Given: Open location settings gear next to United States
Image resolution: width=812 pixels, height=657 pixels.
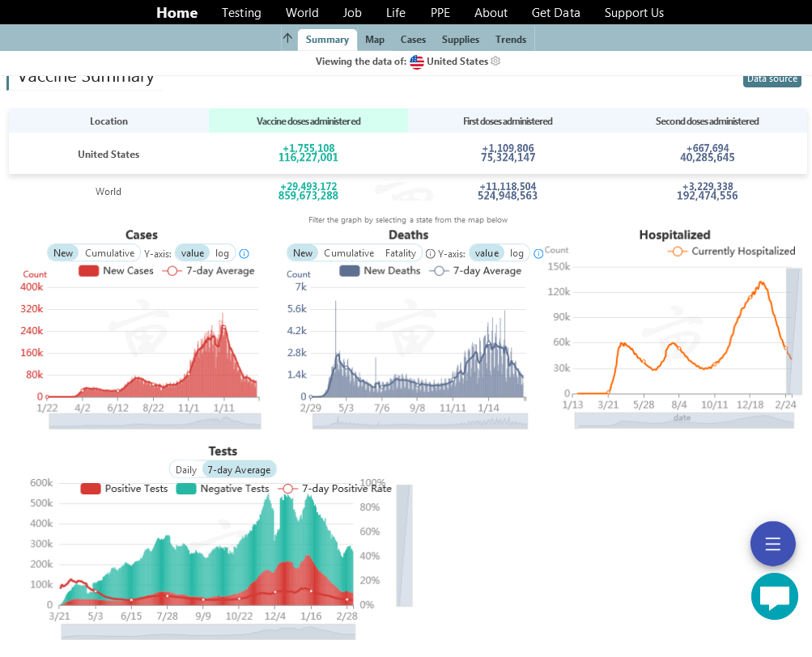Looking at the screenshot, I should click(495, 61).
